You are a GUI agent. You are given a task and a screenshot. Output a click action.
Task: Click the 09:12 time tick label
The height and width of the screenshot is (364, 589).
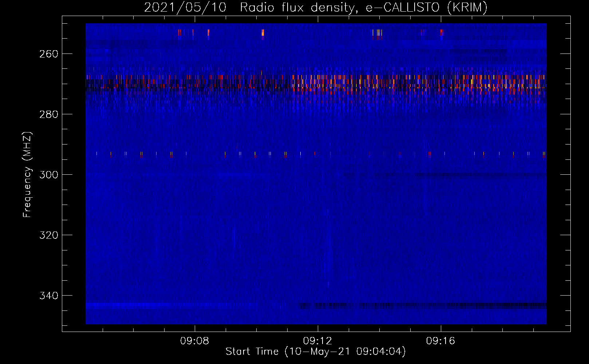318,341
